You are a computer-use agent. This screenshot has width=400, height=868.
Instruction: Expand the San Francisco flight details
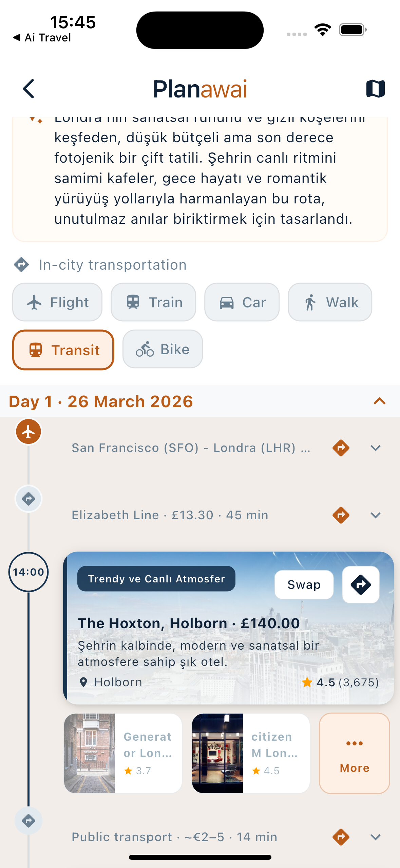click(375, 448)
